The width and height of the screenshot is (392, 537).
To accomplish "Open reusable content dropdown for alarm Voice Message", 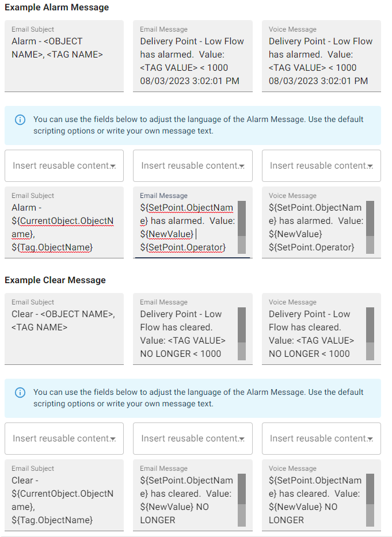I will point(321,166).
